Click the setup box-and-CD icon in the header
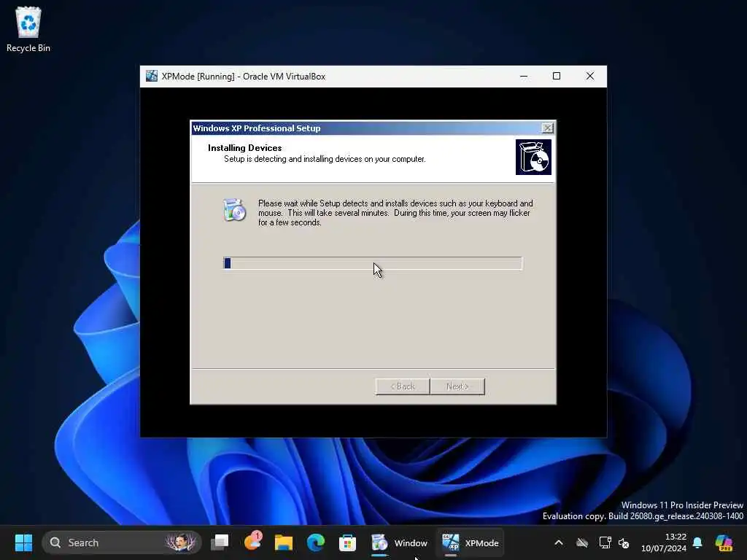Screen dimensions: 747x560 533,157
